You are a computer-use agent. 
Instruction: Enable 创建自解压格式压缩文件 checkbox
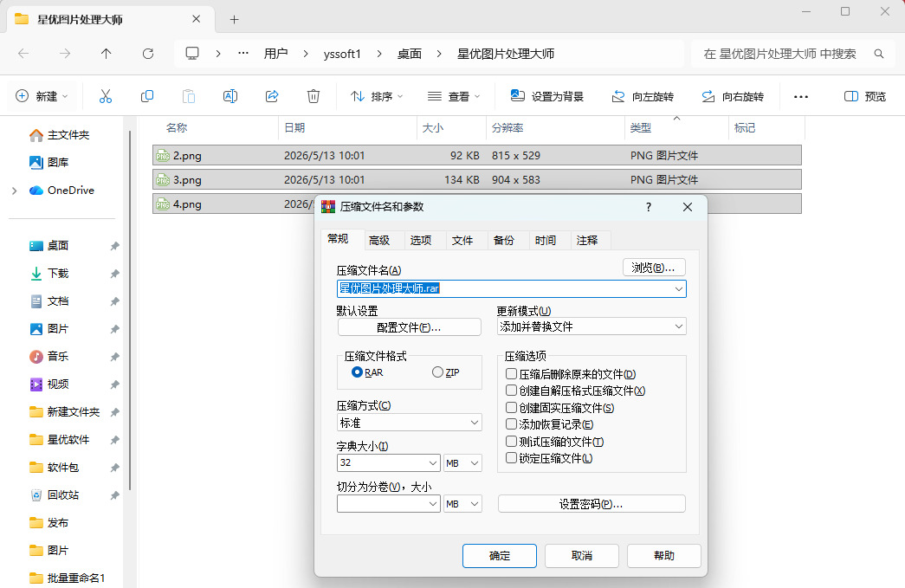[511, 391]
